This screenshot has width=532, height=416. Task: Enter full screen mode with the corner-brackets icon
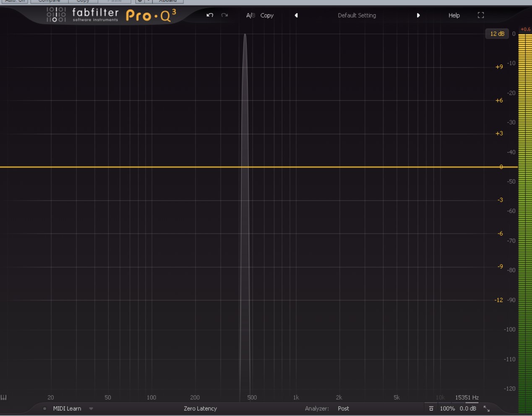481,15
